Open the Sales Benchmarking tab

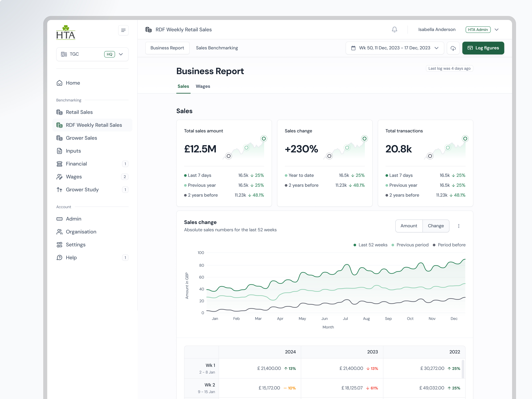(x=217, y=48)
